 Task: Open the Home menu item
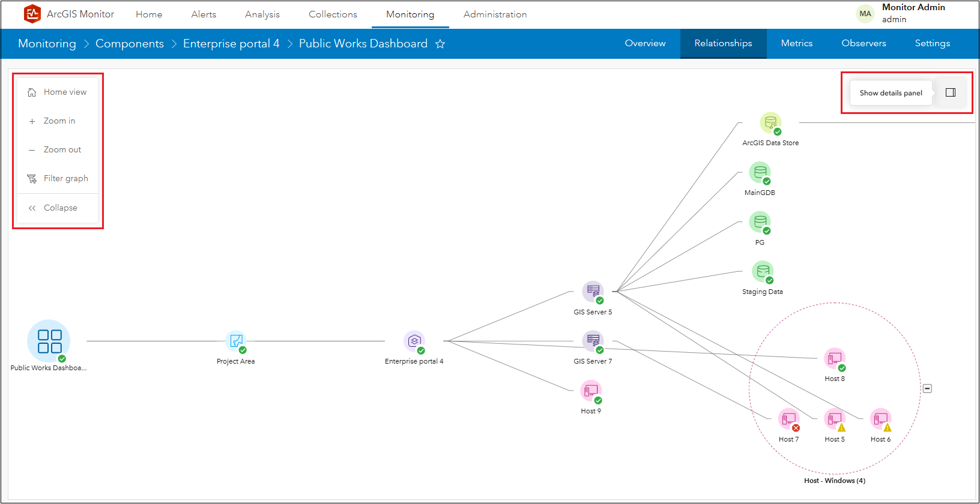149,14
